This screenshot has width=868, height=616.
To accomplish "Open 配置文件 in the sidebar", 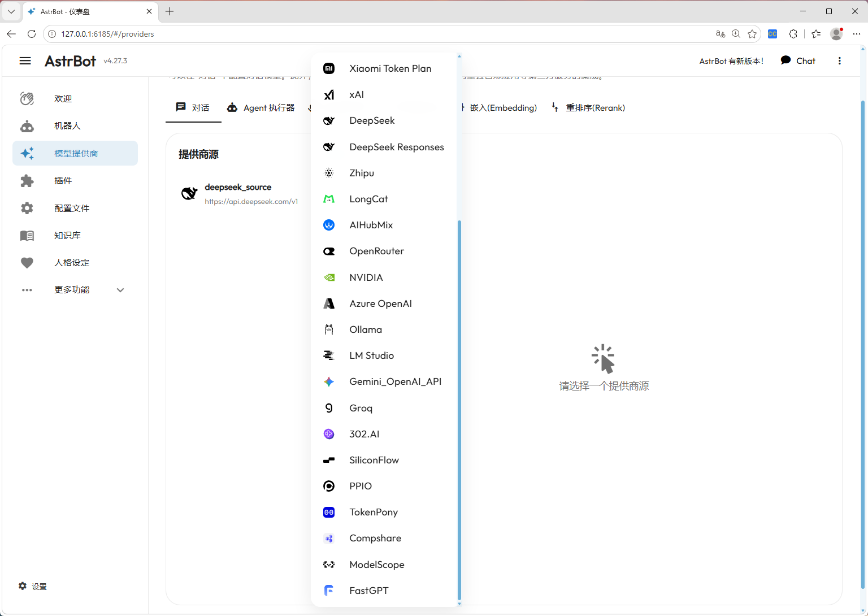I will click(75, 208).
